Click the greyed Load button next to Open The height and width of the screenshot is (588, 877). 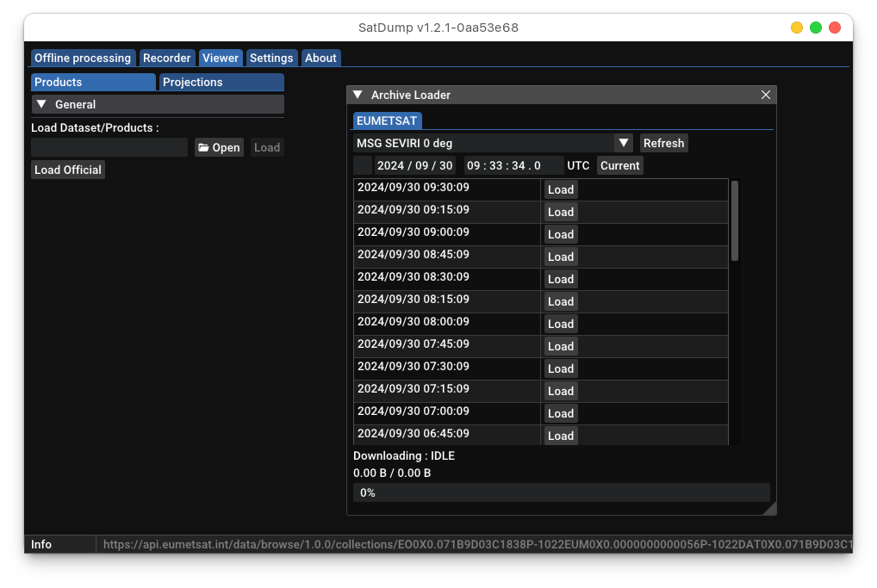pos(267,147)
